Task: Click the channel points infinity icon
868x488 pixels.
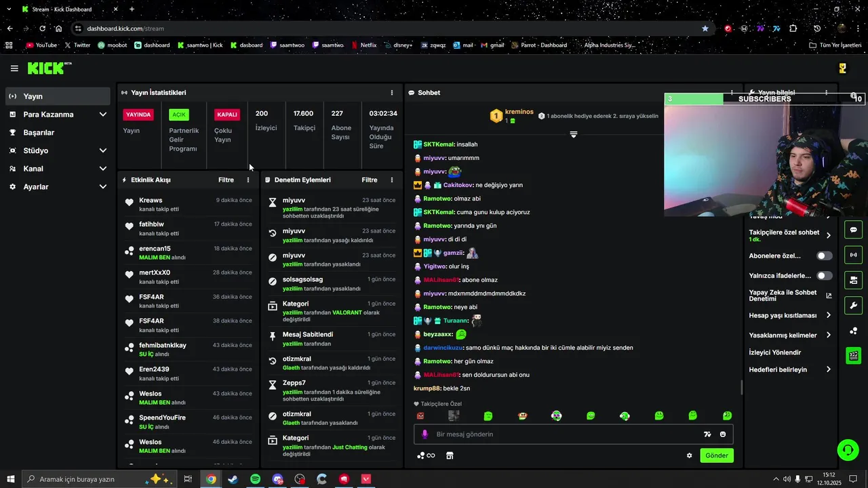Action: tap(427, 455)
